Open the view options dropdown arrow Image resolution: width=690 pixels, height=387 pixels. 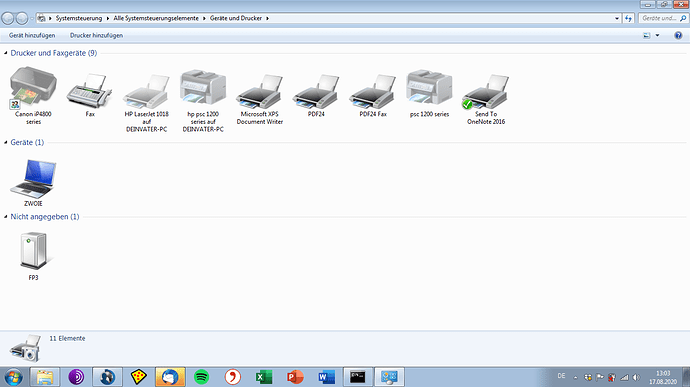657,35
